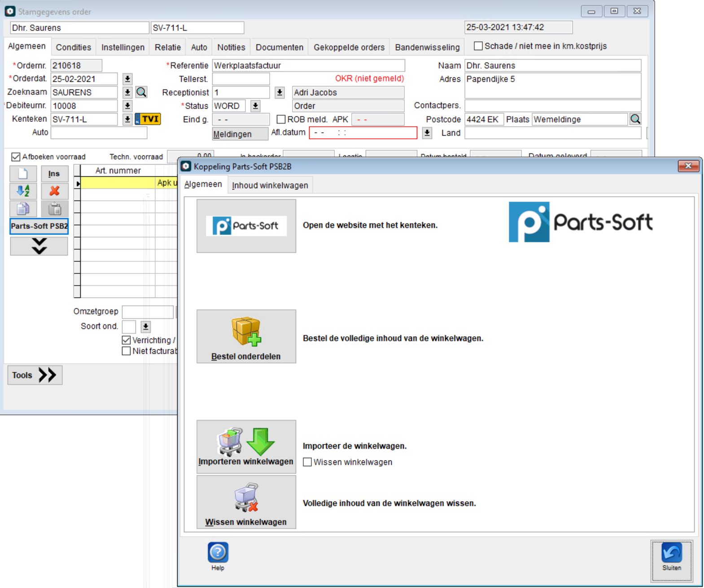Click the A-Z sort icon
The height and width of the screenshot is (588, 704).
click(23, 191)
